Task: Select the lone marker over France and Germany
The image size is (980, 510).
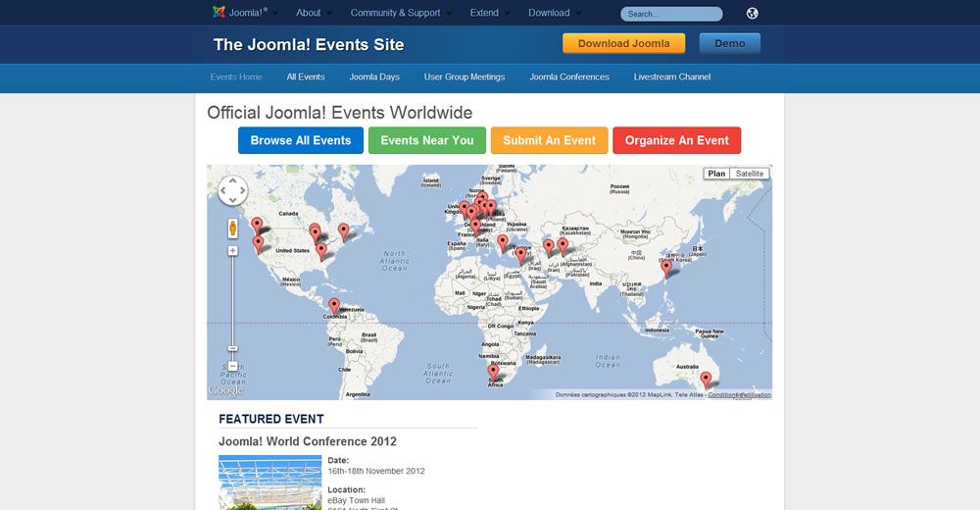Action: 475,227
